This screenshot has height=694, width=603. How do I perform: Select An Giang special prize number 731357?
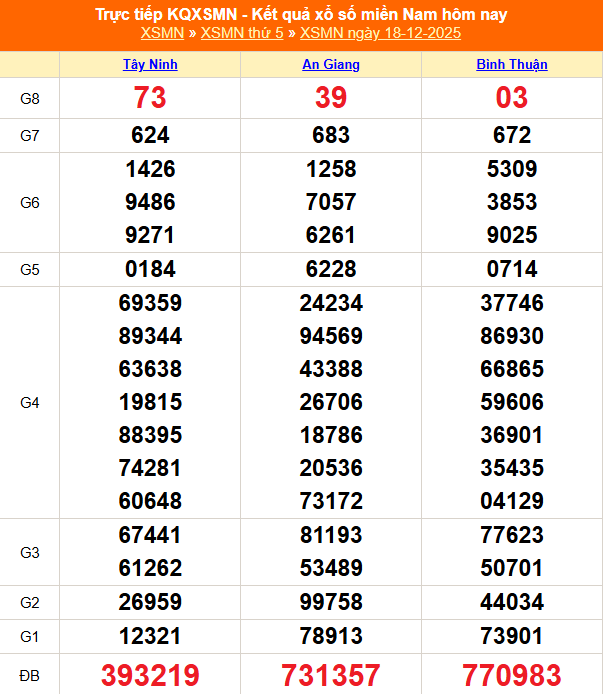click(331, 675)
